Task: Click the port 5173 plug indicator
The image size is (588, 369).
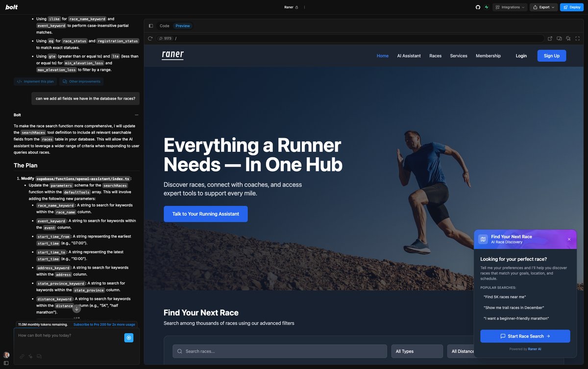Action: pos(165,38)
